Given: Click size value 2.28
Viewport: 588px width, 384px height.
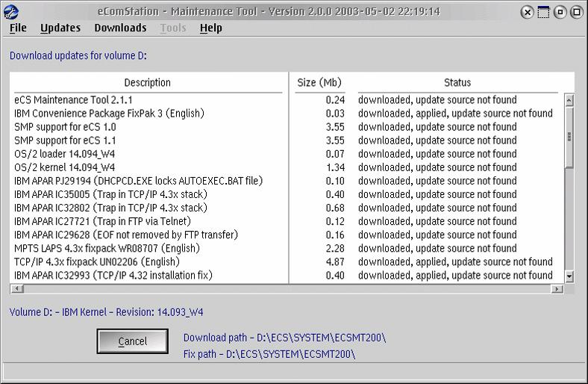Looking at the screenshot, I should click(x=335, y=249).
